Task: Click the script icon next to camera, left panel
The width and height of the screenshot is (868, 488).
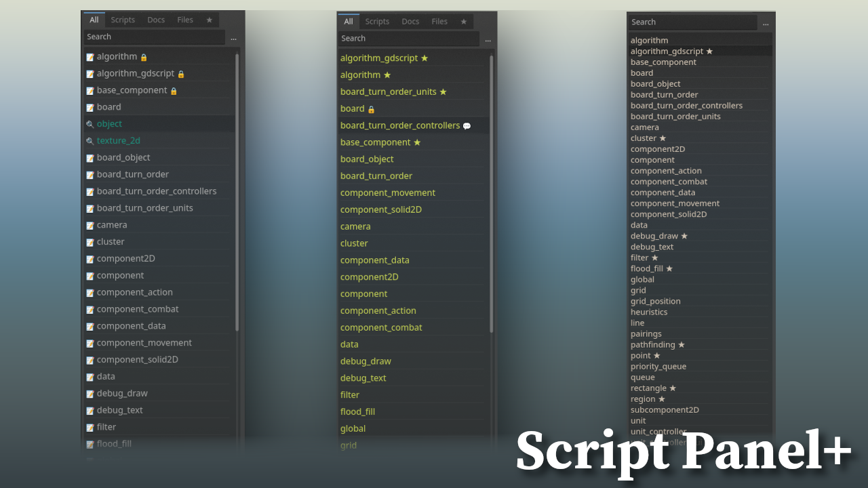Action: point(90,225)
